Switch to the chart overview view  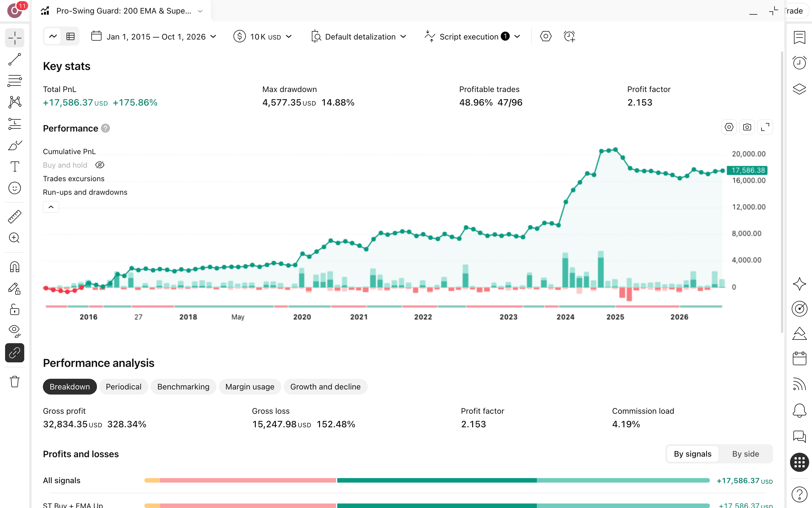pyautogui.click(x=53, y=36)
